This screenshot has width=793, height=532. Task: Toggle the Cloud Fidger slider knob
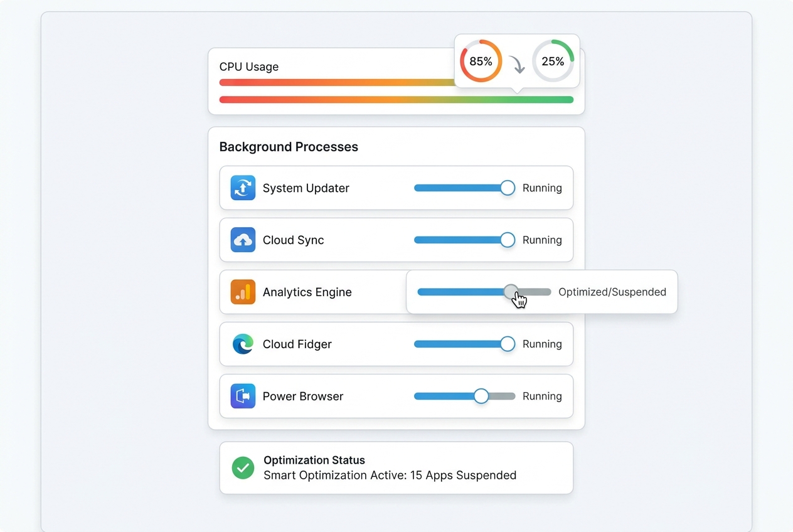[508, 344]
